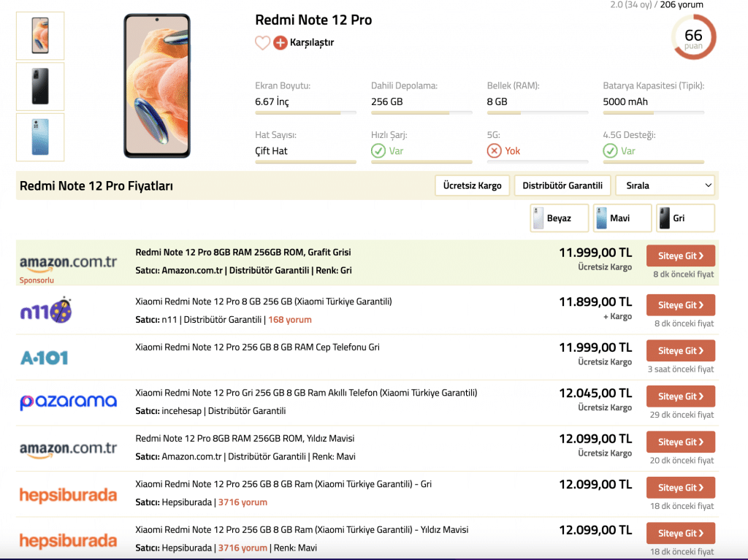Click hepsiburada logo for the Gri offer
This screenshot has height=560, width=748.
68,495
